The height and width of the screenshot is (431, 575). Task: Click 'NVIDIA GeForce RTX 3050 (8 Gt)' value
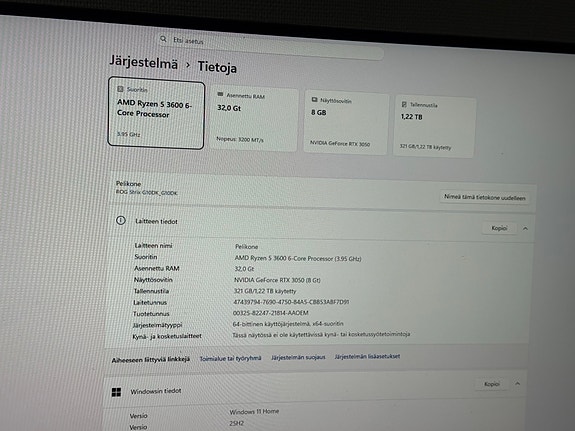click(277, 280)
